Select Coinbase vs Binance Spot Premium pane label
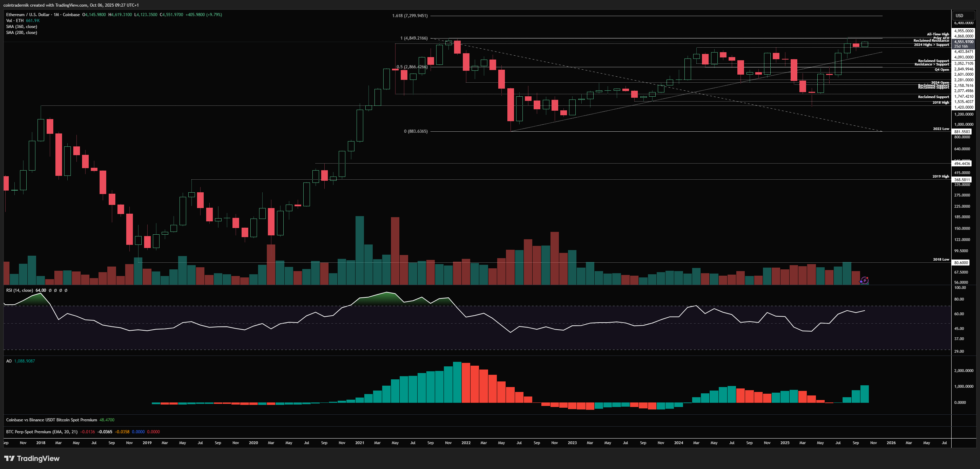 [x=51, y=420]
